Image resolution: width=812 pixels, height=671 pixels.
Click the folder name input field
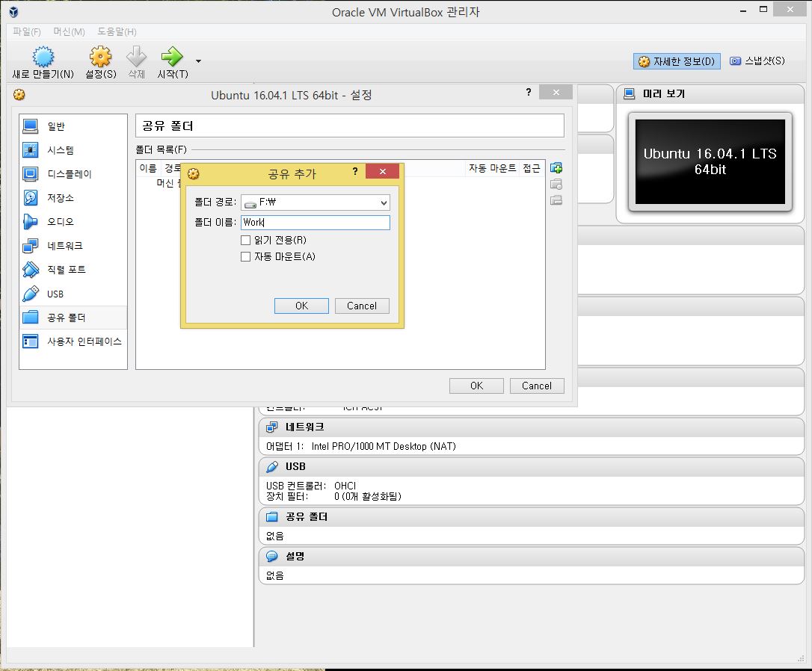click(x=315, y=223)
